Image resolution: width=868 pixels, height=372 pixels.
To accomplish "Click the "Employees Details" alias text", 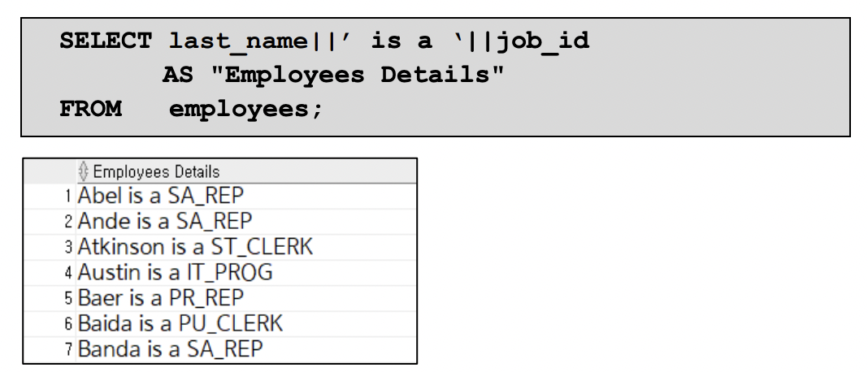I will point(358,76).
